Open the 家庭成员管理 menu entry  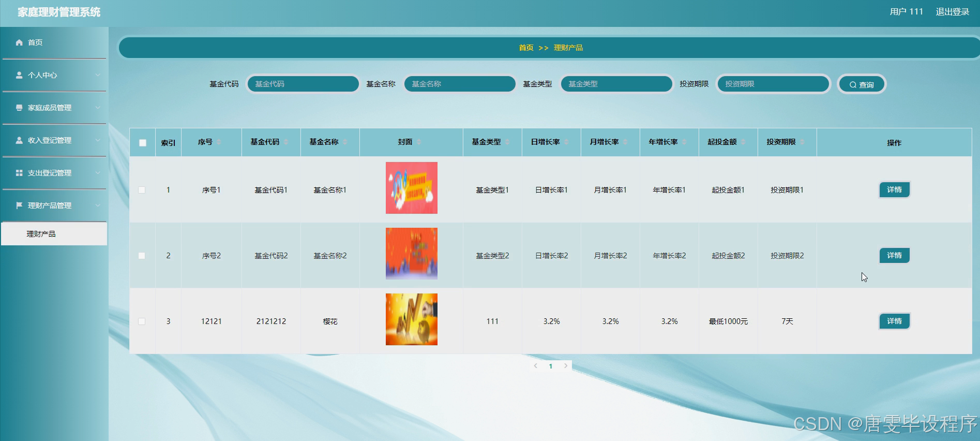coord(54,108)
